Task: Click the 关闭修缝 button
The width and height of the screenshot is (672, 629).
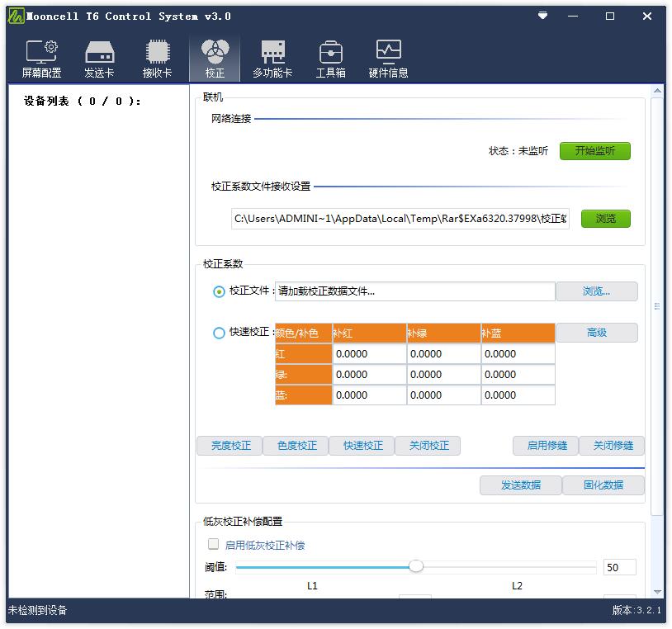Action: coord(613,446)
